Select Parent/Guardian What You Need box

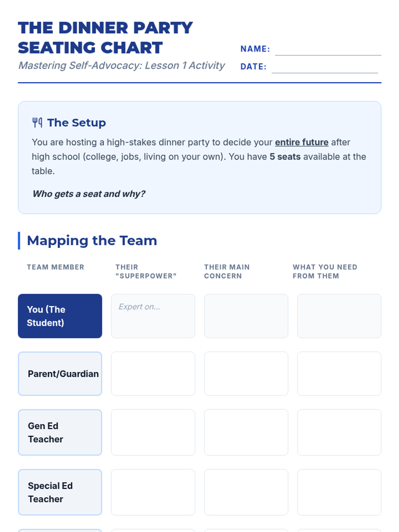click(x=339, y=374)
